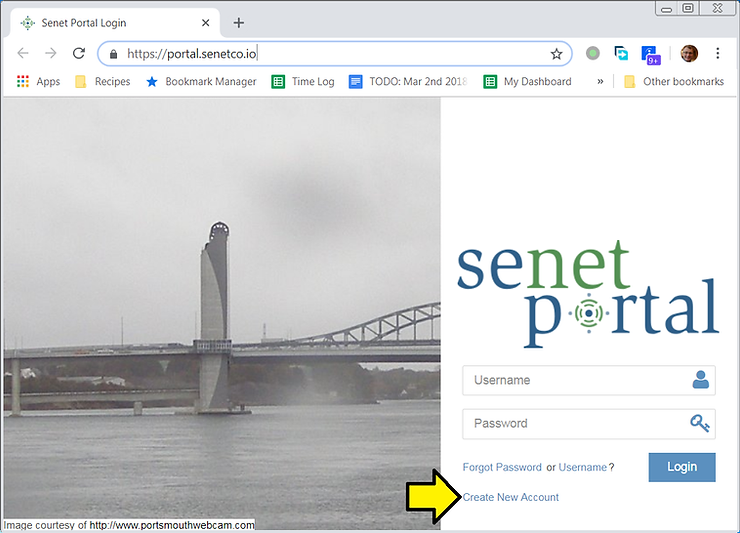The image size is (740, 533).
Task: Click the Apps grid shortcut
Action: point(38,82)
